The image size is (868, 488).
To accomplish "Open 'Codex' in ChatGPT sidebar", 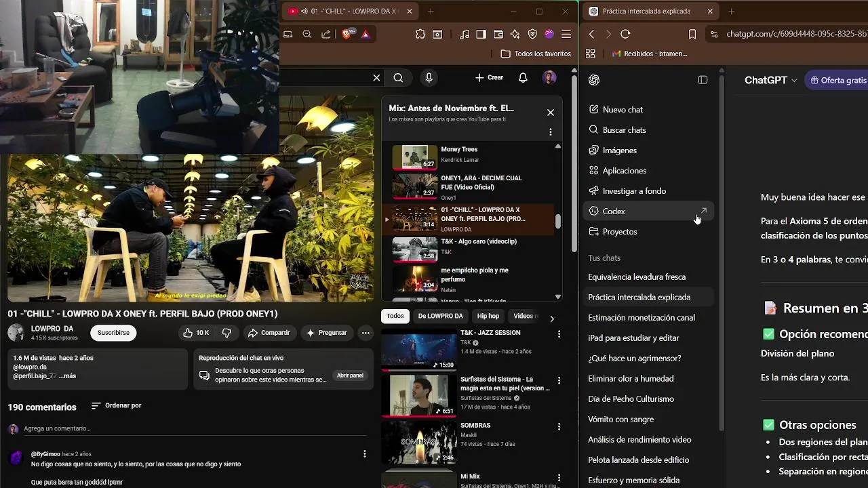I will click(648, 211).
